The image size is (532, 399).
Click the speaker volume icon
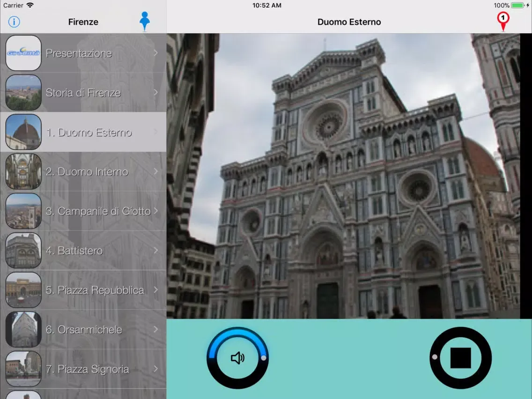click(x=237, y=358)
